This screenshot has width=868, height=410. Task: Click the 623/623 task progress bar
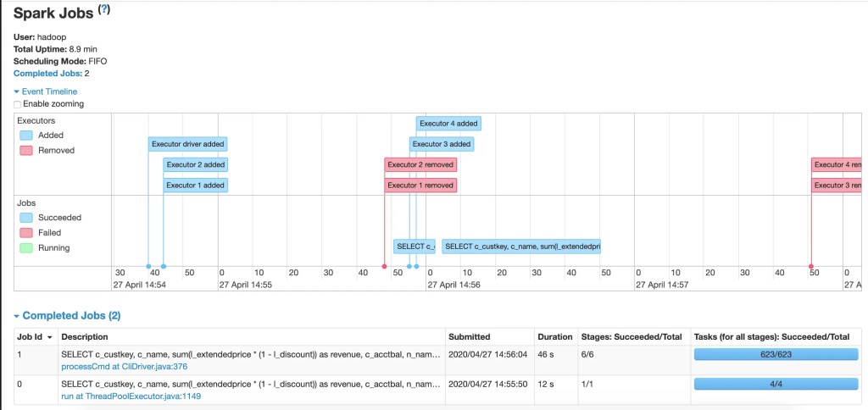(776, 354)
